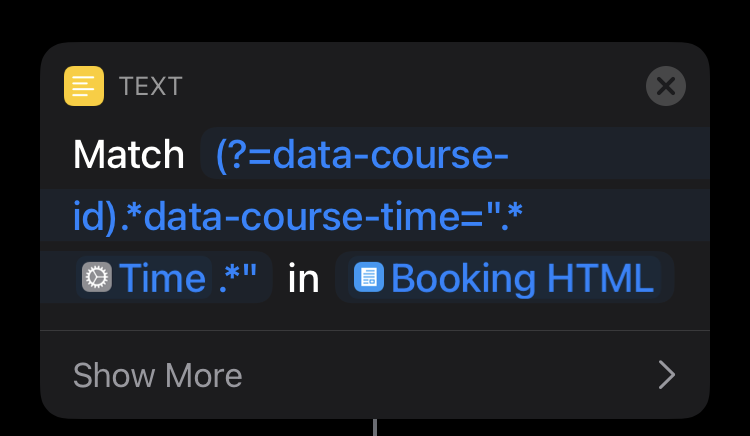Tap the "Match" action word

[x=128, y=155]
